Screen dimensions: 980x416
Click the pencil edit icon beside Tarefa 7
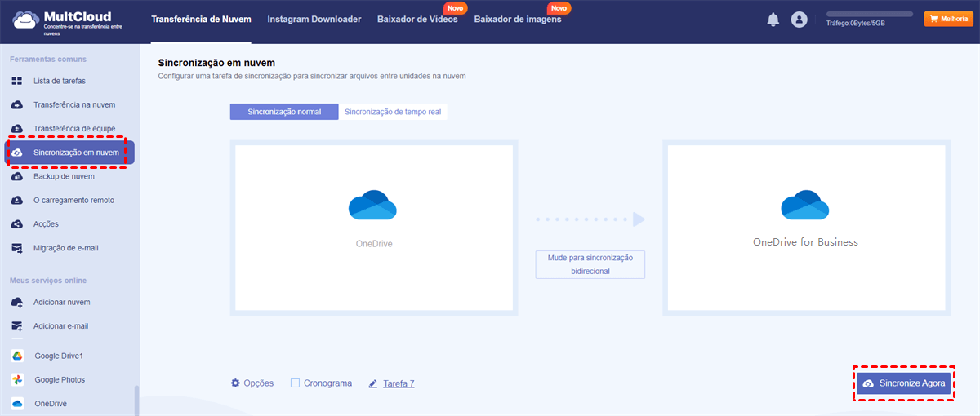373,383
